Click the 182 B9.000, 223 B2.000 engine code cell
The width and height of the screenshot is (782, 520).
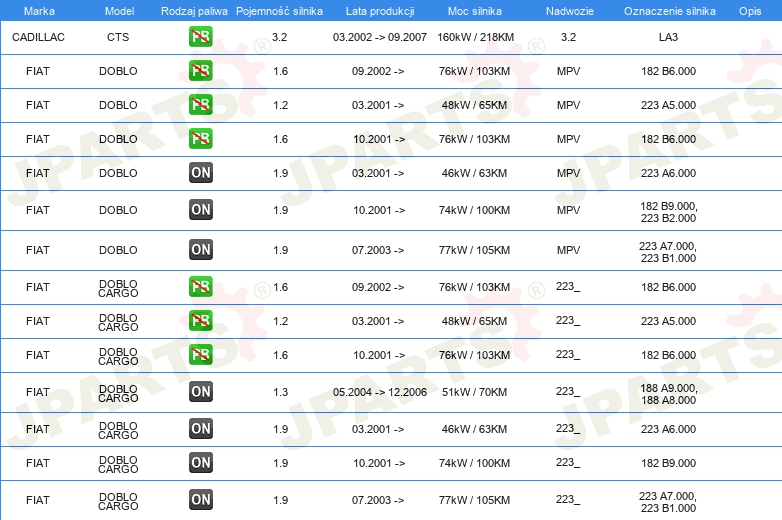pos(668,212)
